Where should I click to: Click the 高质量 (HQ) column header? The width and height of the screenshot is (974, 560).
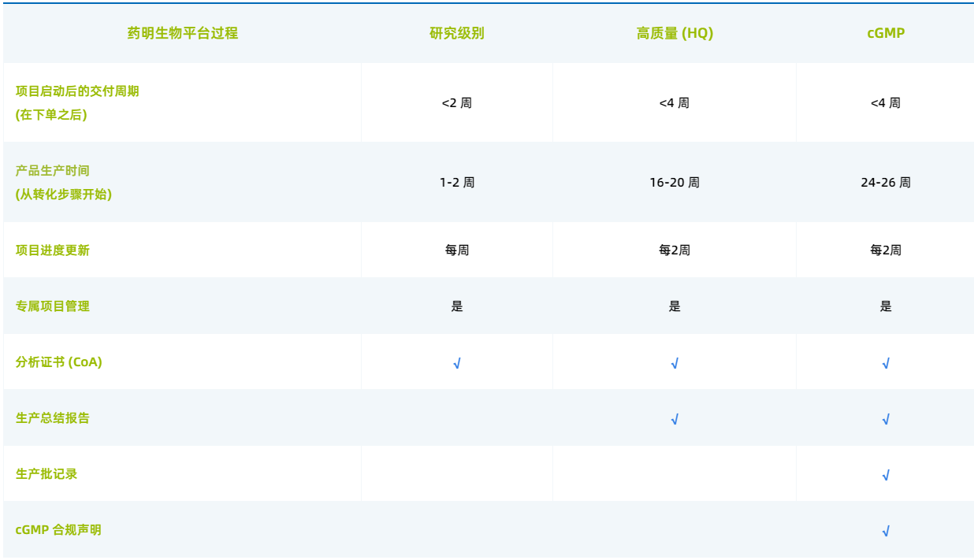click(x=675, y=33)
